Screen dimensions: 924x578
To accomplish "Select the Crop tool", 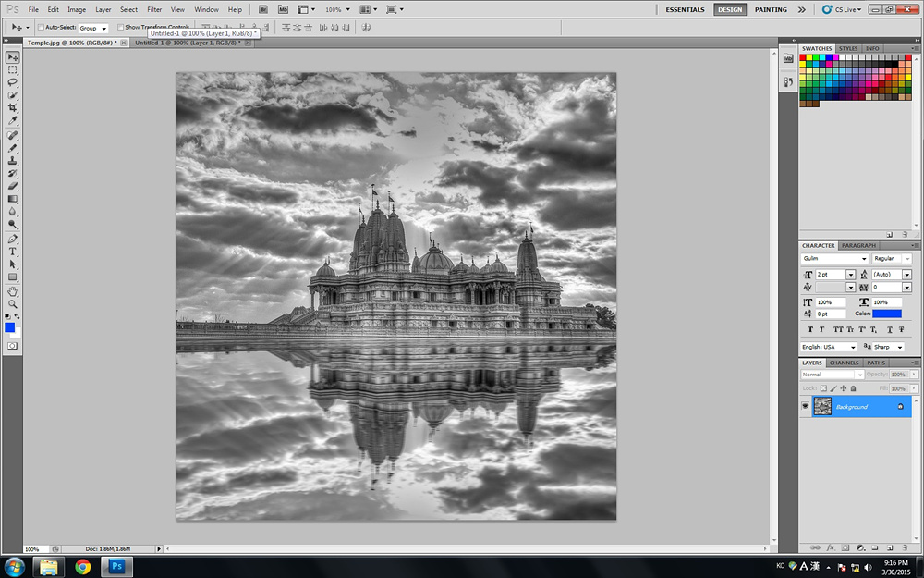I will point(13,108).
